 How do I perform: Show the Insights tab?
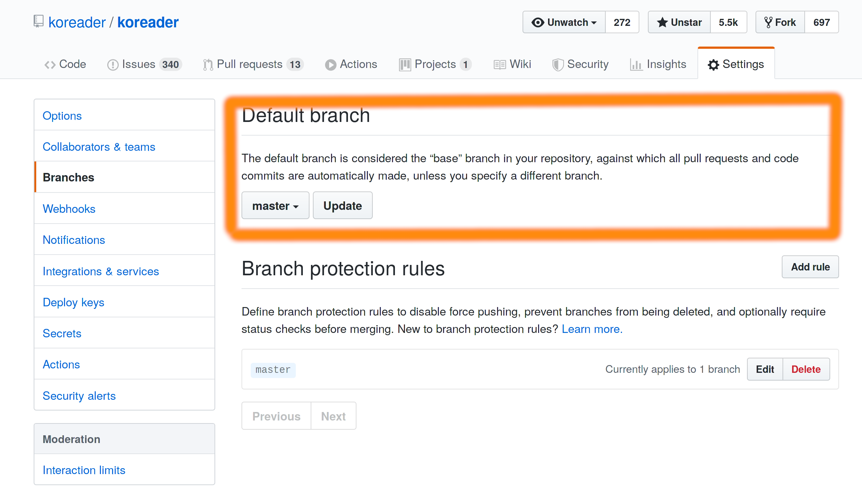658,64
